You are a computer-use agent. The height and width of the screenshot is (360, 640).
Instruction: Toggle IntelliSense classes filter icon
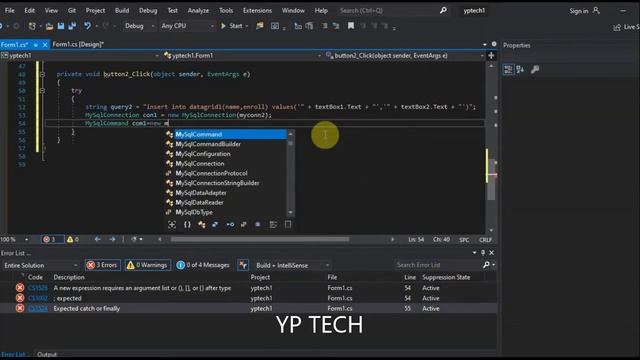tap(202, 224)
